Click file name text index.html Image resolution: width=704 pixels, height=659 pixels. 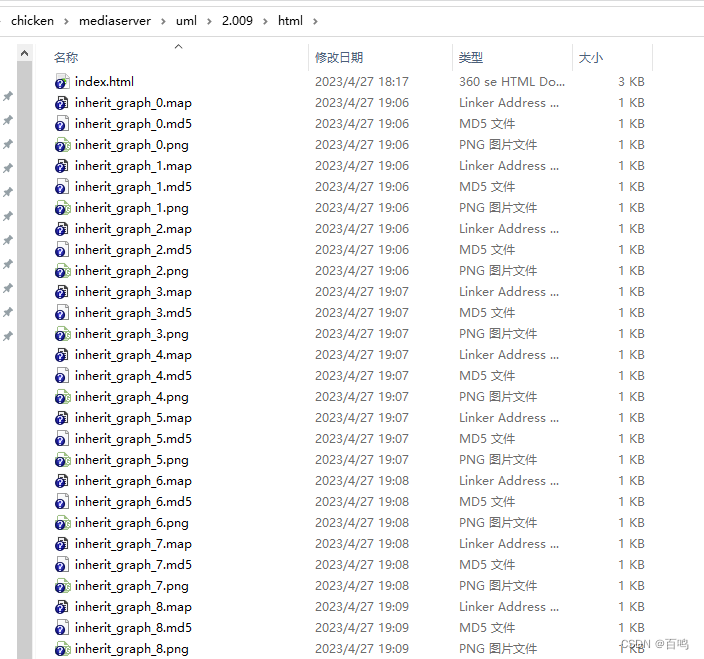(104, 82)
